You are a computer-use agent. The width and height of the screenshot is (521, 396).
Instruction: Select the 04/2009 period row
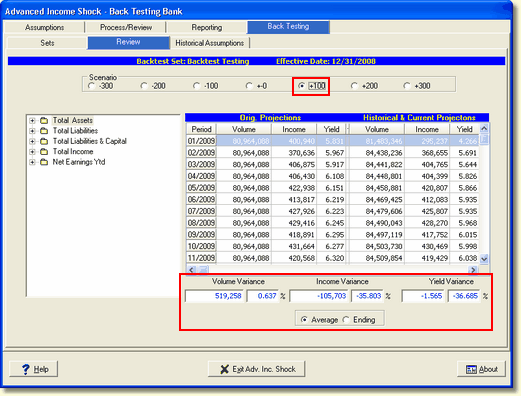click(332, 176)
